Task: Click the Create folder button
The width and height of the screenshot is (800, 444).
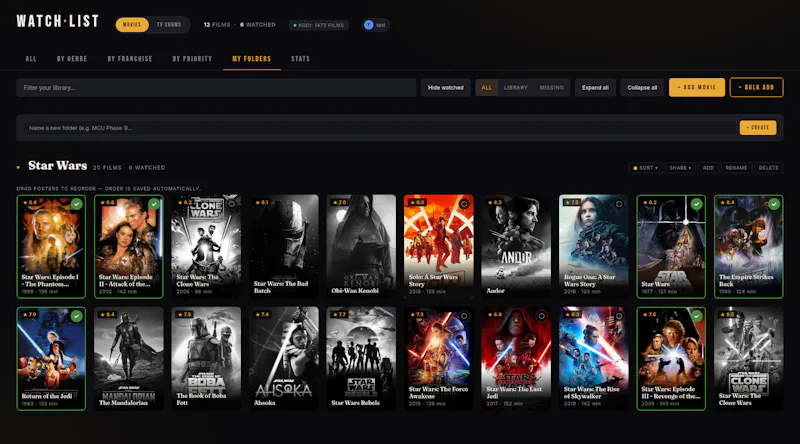Action: (x=758, y=128)
